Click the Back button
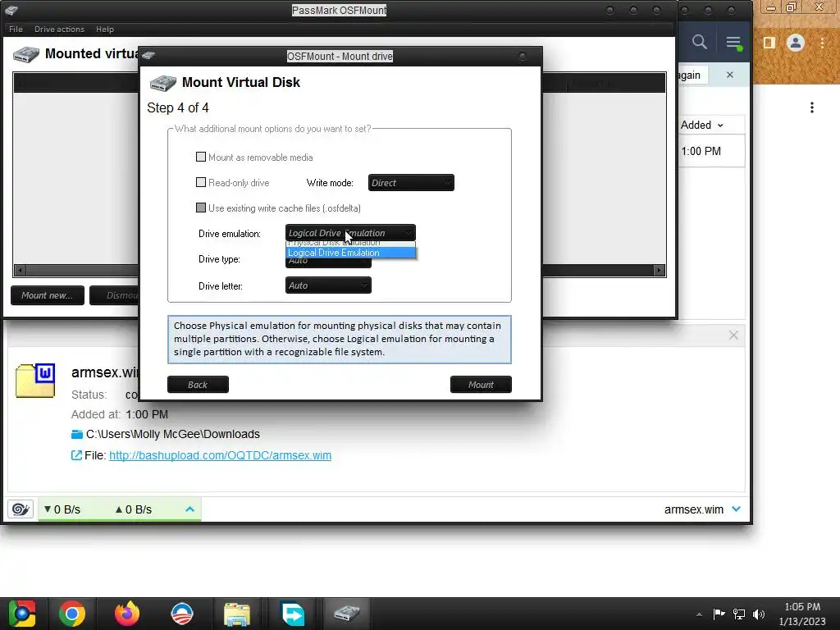840x630 pixels. point(198,385)
